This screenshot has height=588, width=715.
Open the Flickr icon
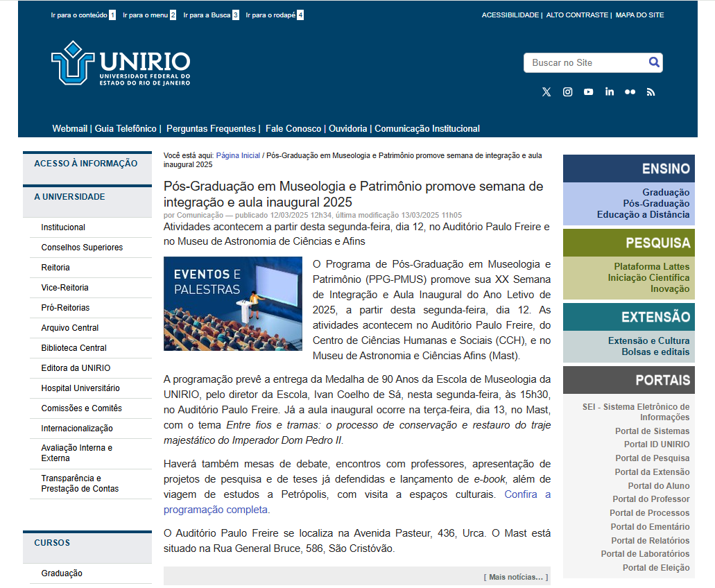(630, 92)
